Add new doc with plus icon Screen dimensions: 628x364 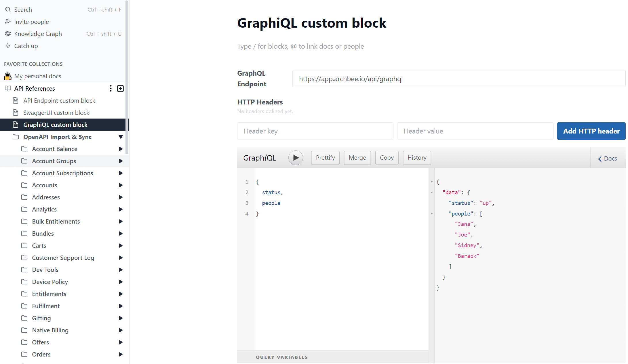click(x=120, y=88)
